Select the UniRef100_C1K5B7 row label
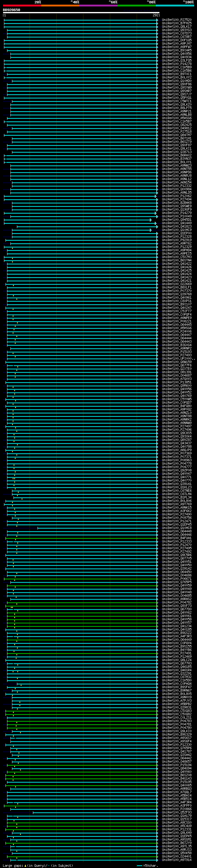 [x=177, y=121]
